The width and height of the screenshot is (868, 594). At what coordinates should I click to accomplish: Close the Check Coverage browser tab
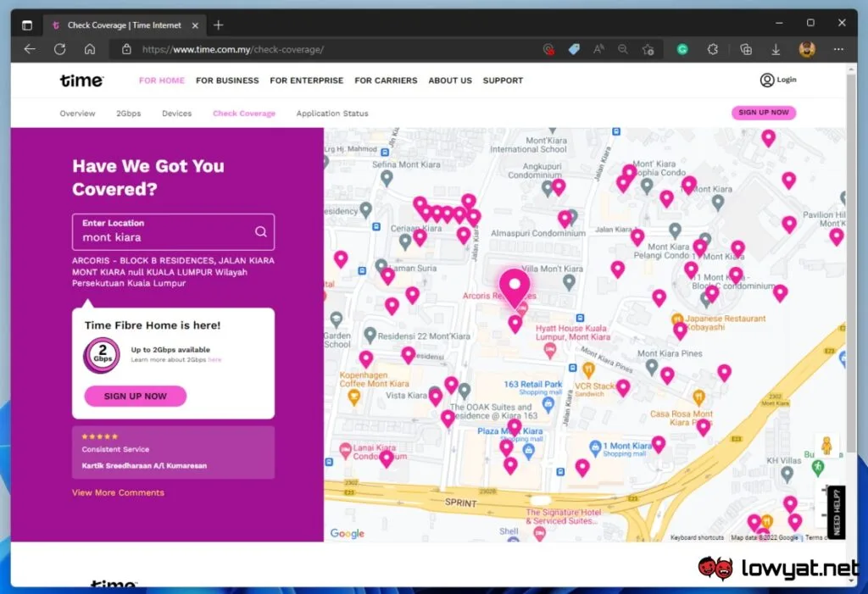pos(195,25)
